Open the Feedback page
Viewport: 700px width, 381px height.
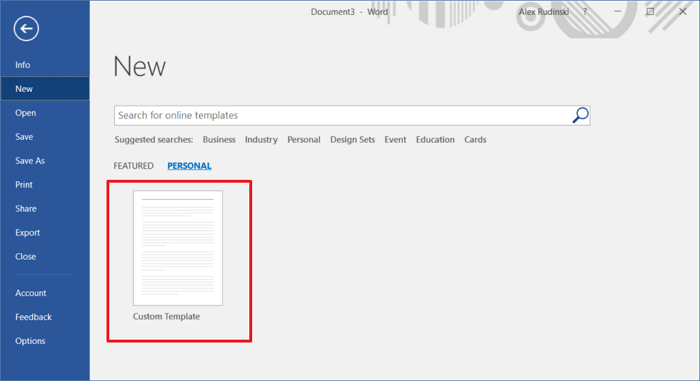tap(45, 317)
